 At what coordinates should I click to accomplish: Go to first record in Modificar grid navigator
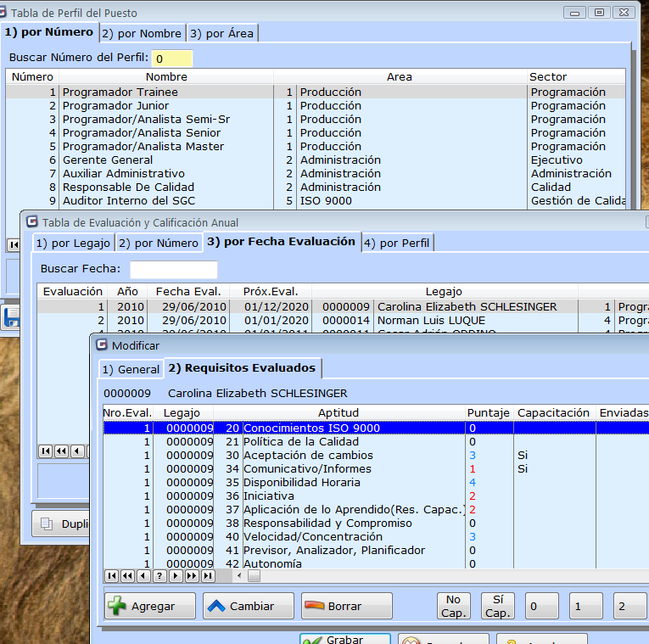click(x=111, y=575)
